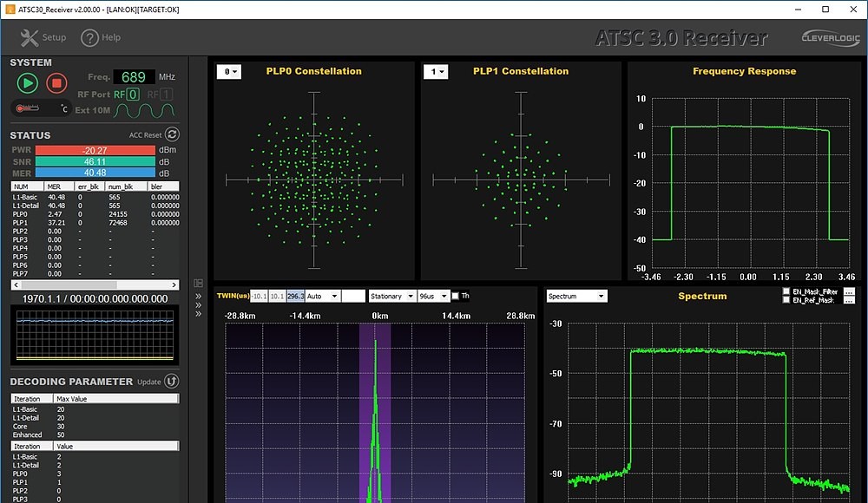The image size is (868, 503).
Task: Click the blue MER level bar
Action: 95,173
